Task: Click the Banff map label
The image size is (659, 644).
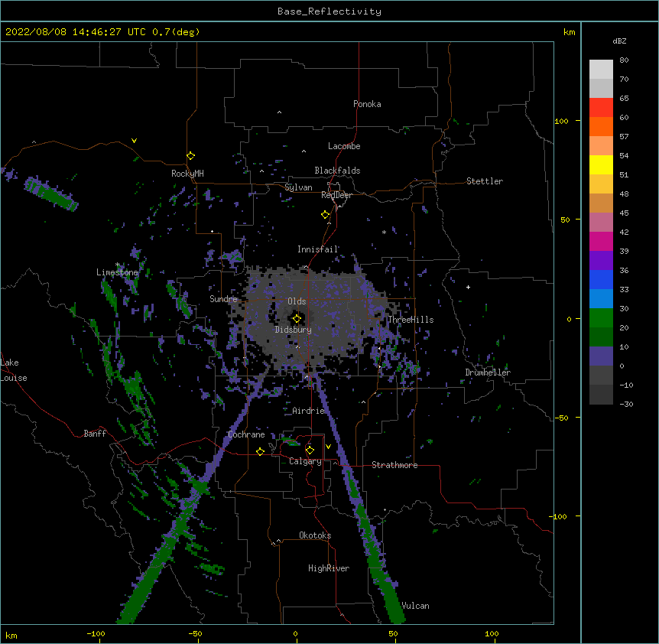Action: tap(95, 434)
